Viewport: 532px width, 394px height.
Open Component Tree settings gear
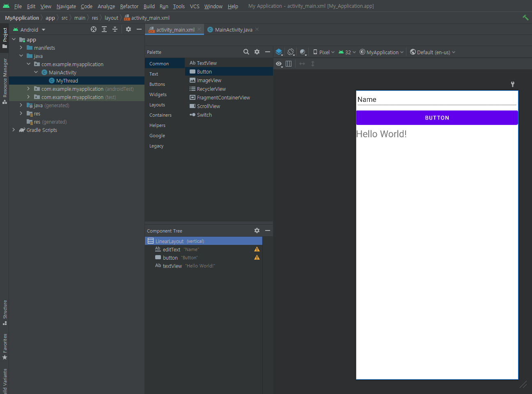pos(257,230)
